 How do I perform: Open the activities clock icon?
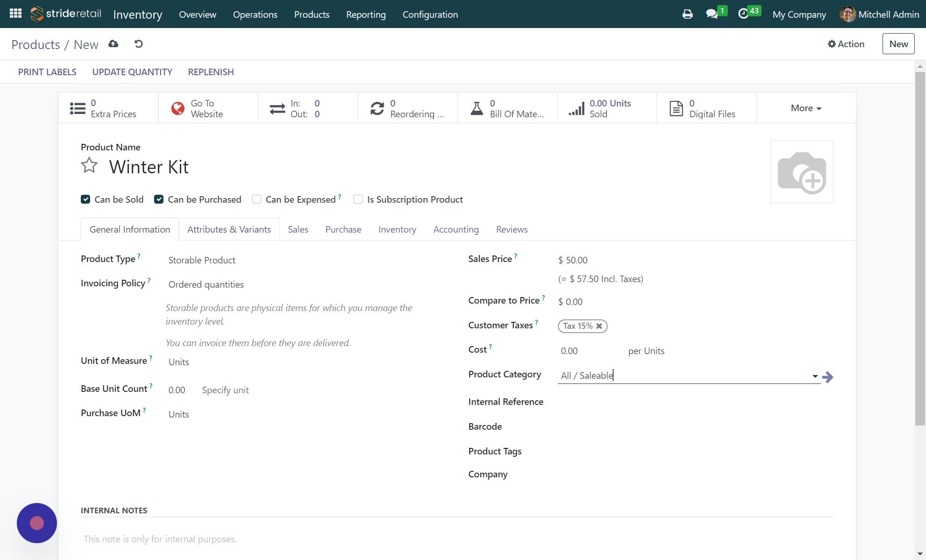tap(743, 14)
